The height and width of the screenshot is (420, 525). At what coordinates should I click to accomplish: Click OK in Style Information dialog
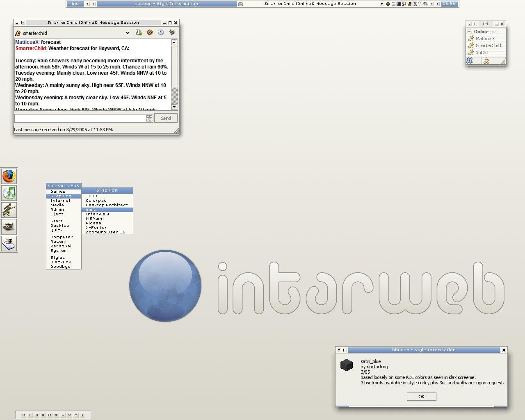(x=421, y=397)
